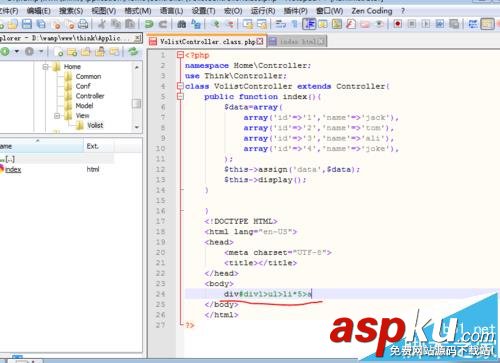Save the current file with floppy icon
The image size is (500, 363).
tap(27, 24)
